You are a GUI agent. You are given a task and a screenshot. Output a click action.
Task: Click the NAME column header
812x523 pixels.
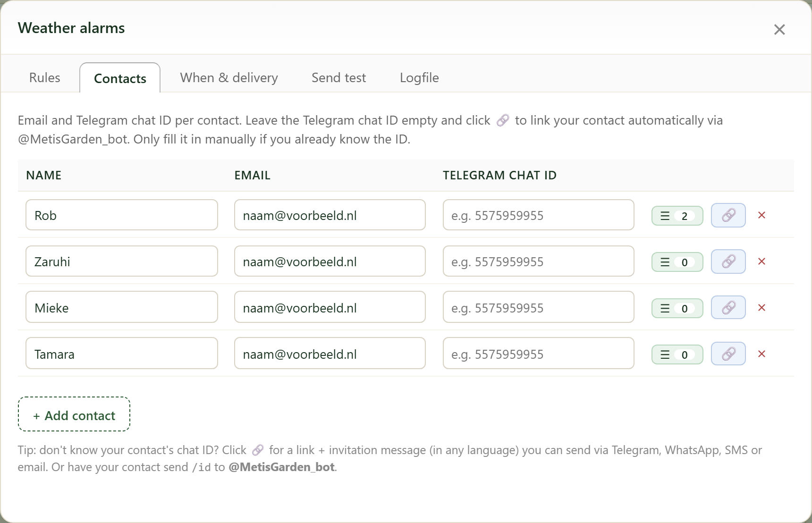44,175
